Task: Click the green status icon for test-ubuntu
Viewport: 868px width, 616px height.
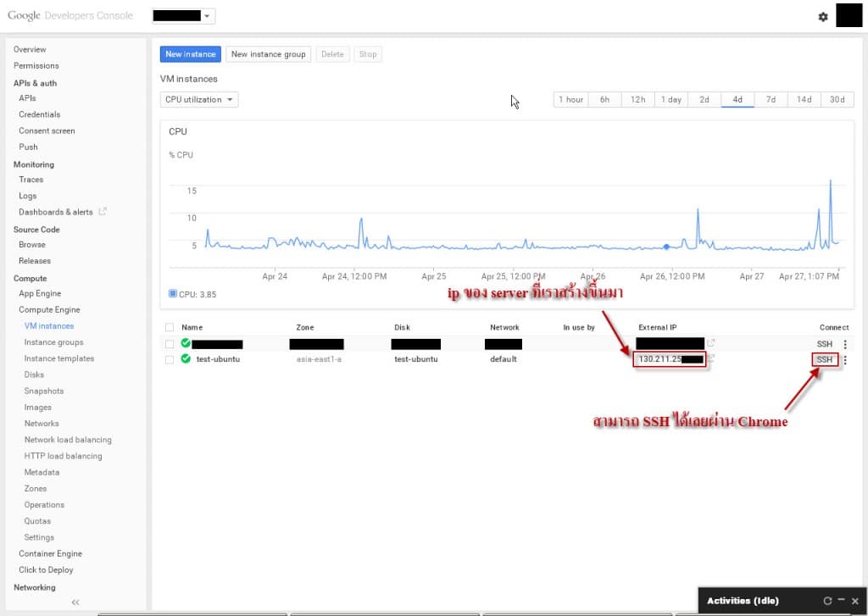Action: tap(186, 359)
